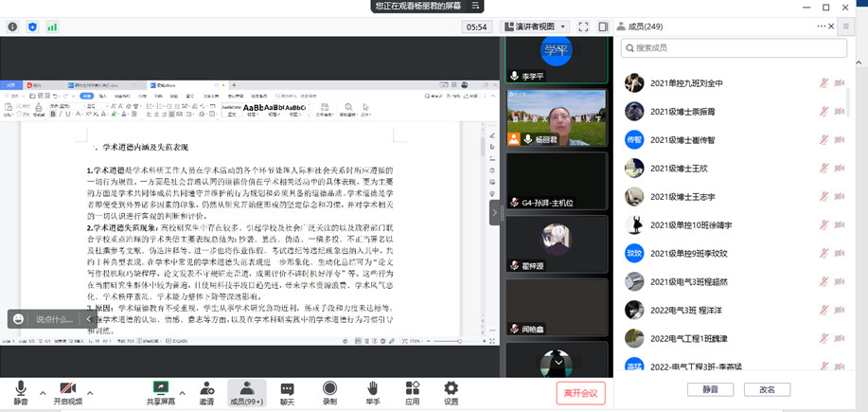Click the document vertical scrollbar in WPS
Image resolution: width=868 pixels, height=412 pixels.
pyautogui.click(x=482, y=146)
